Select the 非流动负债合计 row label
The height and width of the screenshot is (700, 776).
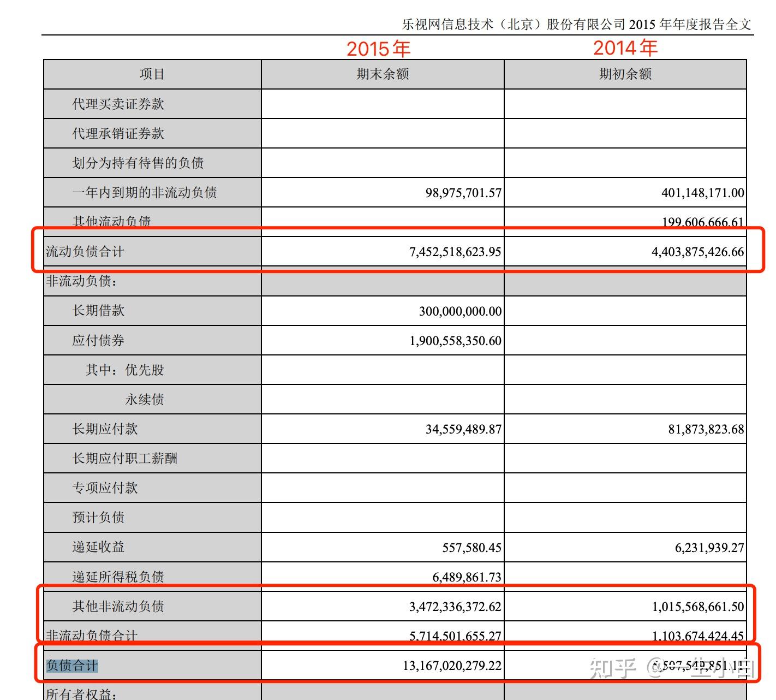pyautogui.click(x=92, y=636)
